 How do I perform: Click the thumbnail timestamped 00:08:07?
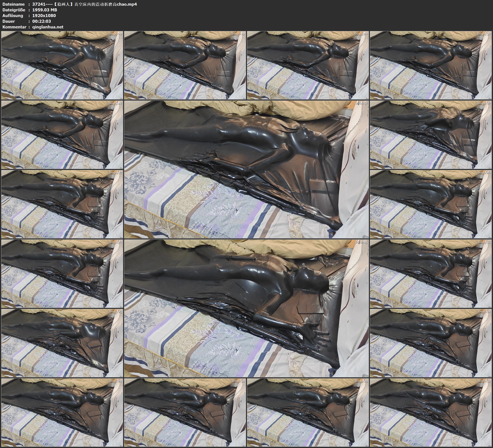(431, 135)
